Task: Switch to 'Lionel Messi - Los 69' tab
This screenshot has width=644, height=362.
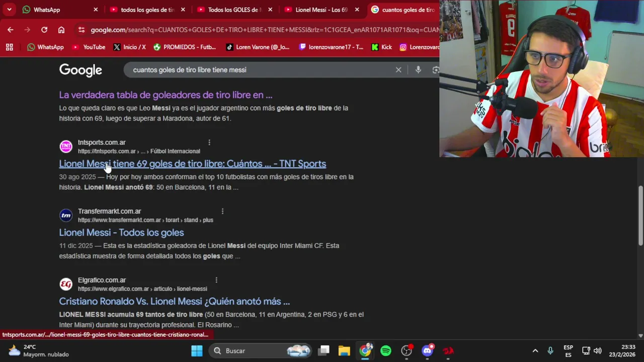Action: coord(316,10)
